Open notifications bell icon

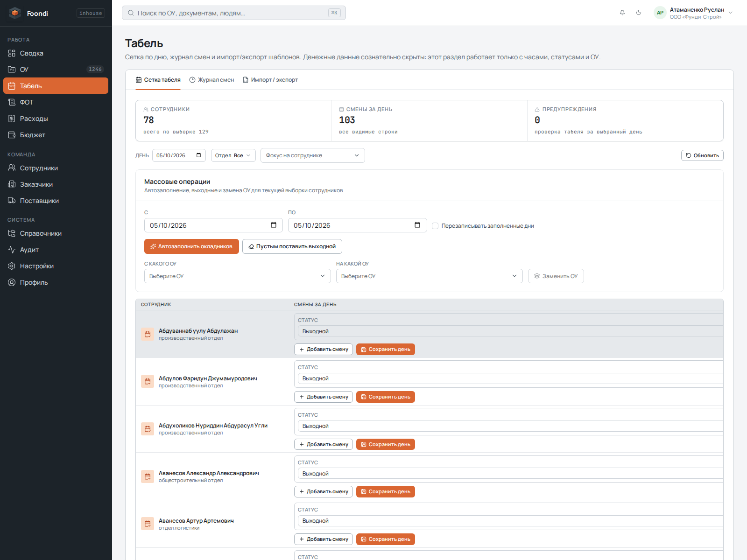[x=622, y=13]
